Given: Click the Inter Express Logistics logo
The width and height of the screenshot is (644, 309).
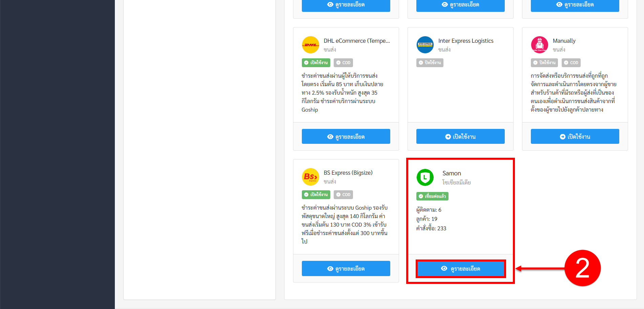Looking at the screenshot, I should 425,45.
